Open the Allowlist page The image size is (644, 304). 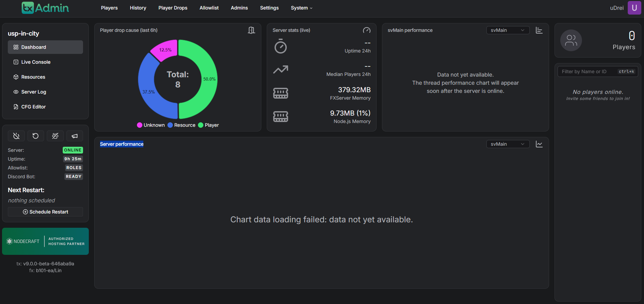point(209,8)
